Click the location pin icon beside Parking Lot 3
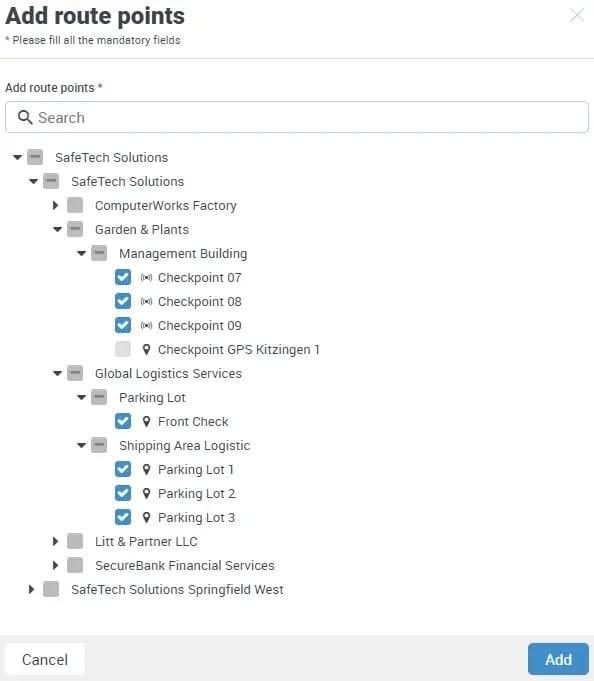 point(147,517)
